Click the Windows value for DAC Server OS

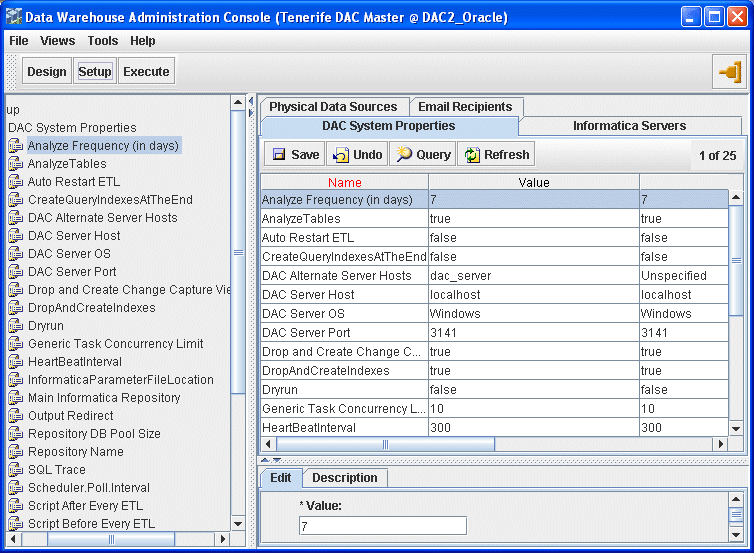point(534,314)
